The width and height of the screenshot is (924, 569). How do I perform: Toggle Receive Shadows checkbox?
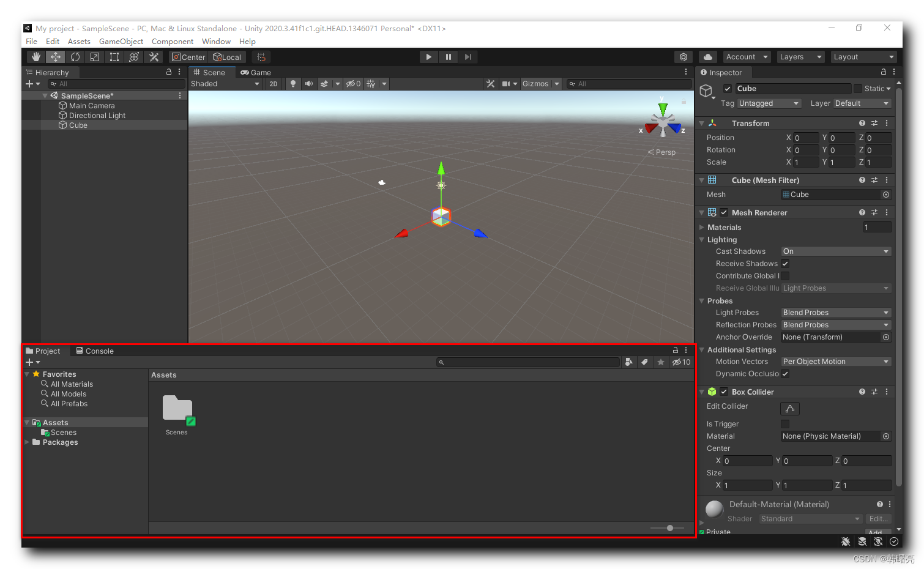point(785,264)
